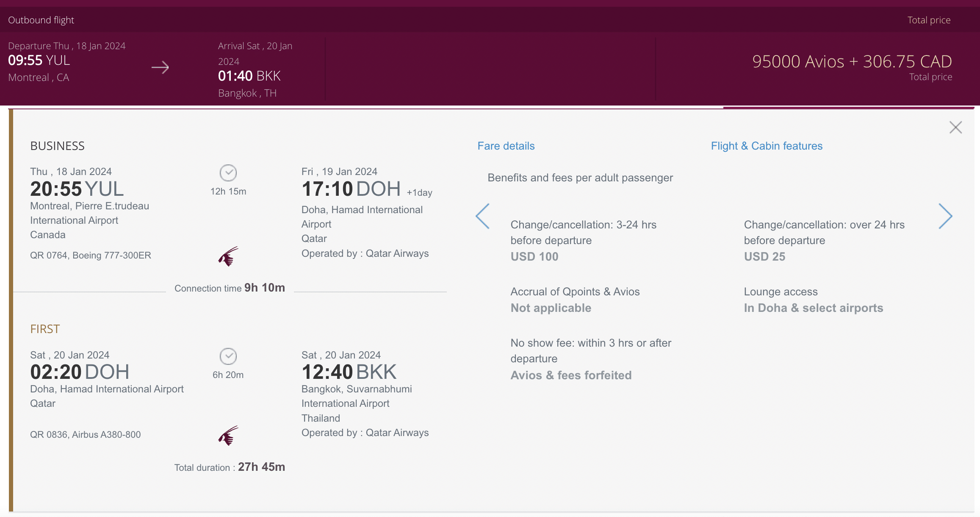
Task: Open the Flight & Cabin features tab
Action: [x=766, y=146]
